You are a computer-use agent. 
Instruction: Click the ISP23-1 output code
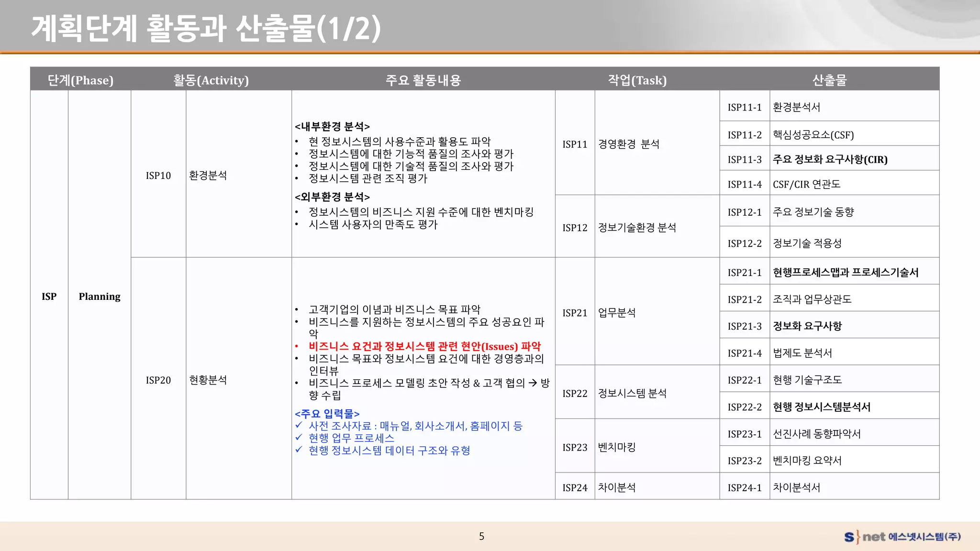pos(745,433)
